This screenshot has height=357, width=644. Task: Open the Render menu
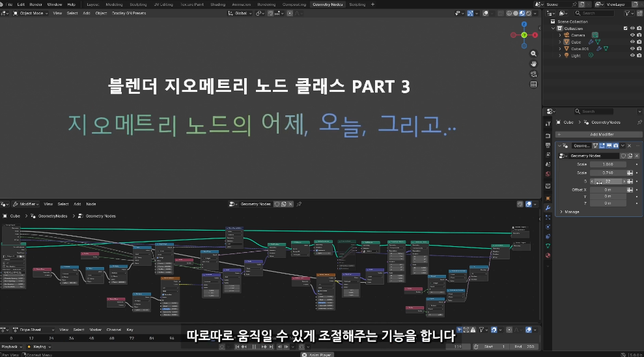(x=36, y=4)
